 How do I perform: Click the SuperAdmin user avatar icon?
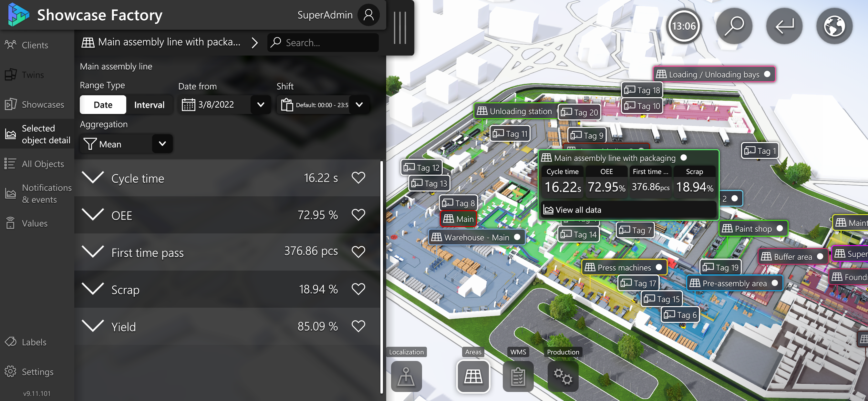click(x=368, y=15)
